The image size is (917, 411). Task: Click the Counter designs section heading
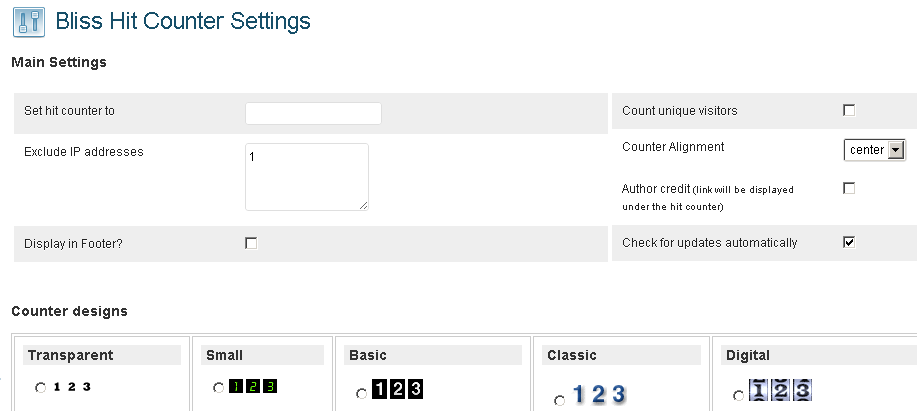69,311
